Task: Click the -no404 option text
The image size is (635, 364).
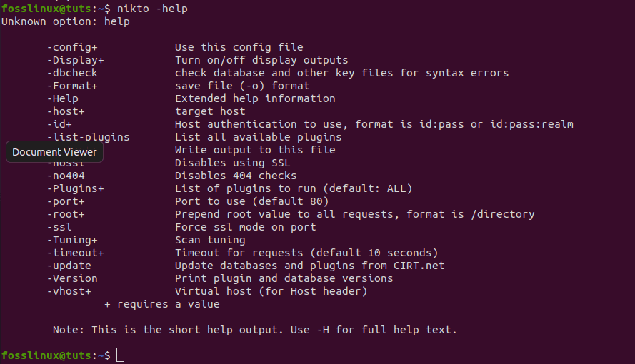Action: pyautogui.click(x=66, y=176)
